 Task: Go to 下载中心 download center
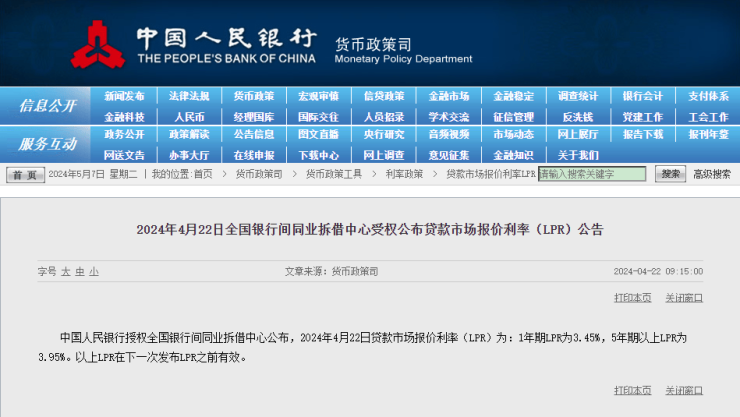tap(319, 155)
